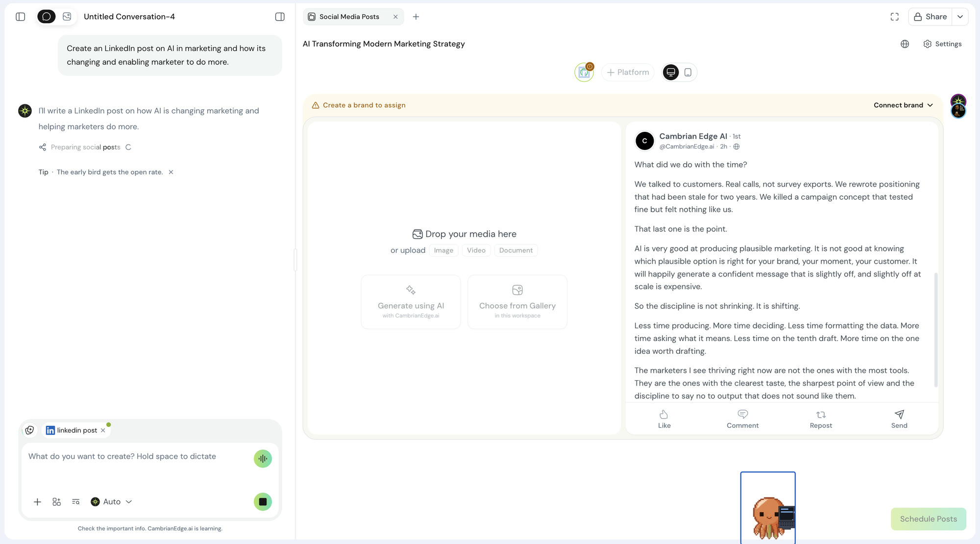The width and height of the screenshot is (980, 544).
Task: Switch to desktop preview
Action: [670, 72]
